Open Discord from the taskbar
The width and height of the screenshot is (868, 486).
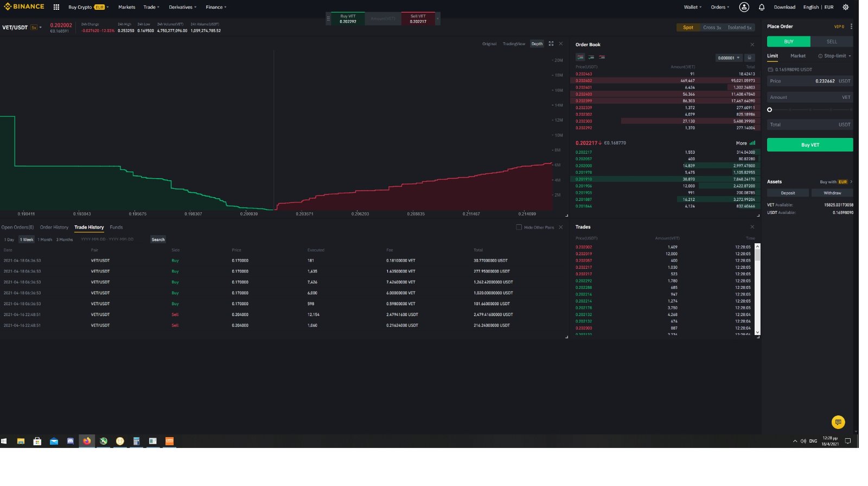(x=70, y=441)
